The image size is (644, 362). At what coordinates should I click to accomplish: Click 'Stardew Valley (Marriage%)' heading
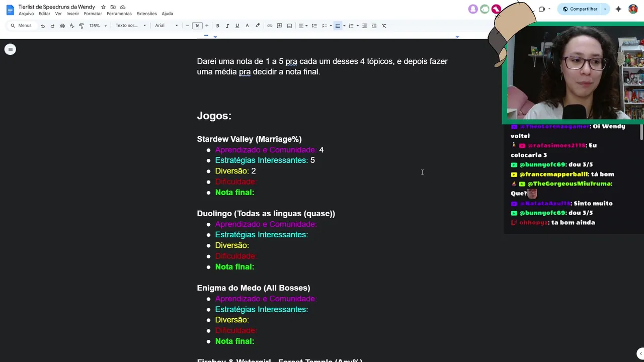click(x=249, y=139)
